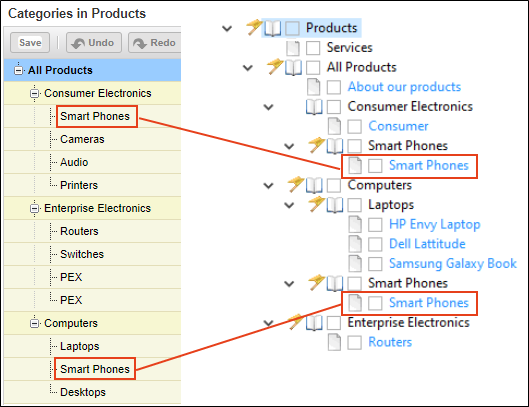
Task: Click the book icon next to Enterprise Electronics
Action: click(314, 323)
